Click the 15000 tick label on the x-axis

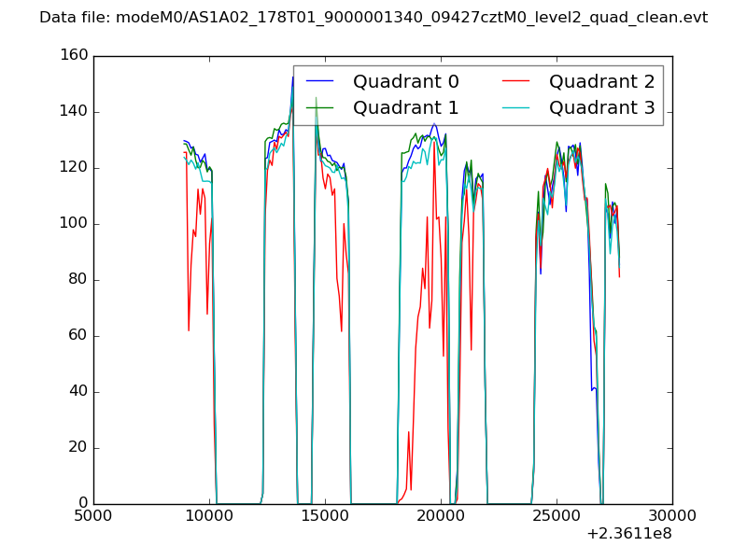point(325,515)
